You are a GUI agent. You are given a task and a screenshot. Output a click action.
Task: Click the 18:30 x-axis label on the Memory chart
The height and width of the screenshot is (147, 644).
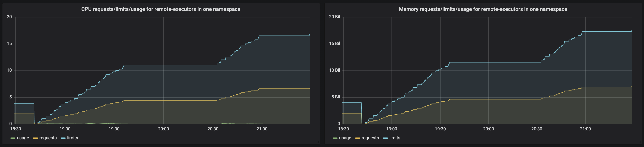343,129
